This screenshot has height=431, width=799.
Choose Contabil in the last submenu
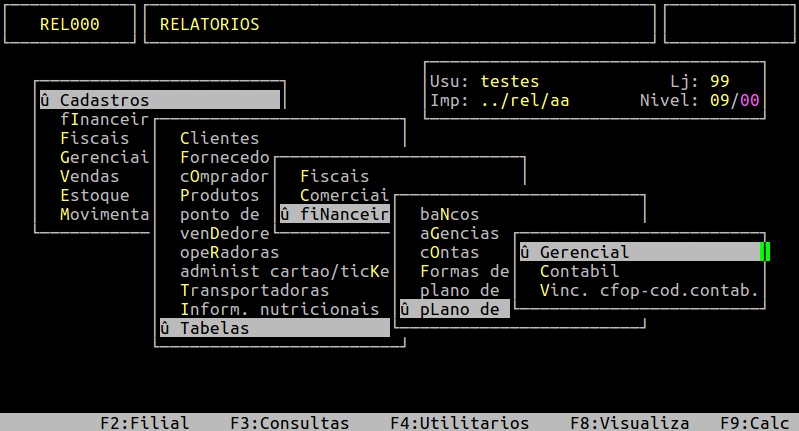tap(579, 271)
